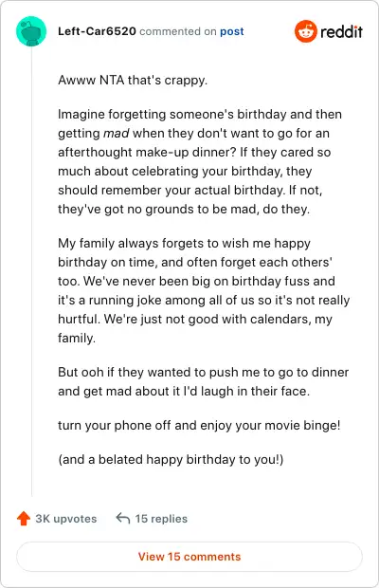Viewport: 379px width, 588px height.
Task: Click the orange Reddit Snoo logo
Action: (306, 31)
